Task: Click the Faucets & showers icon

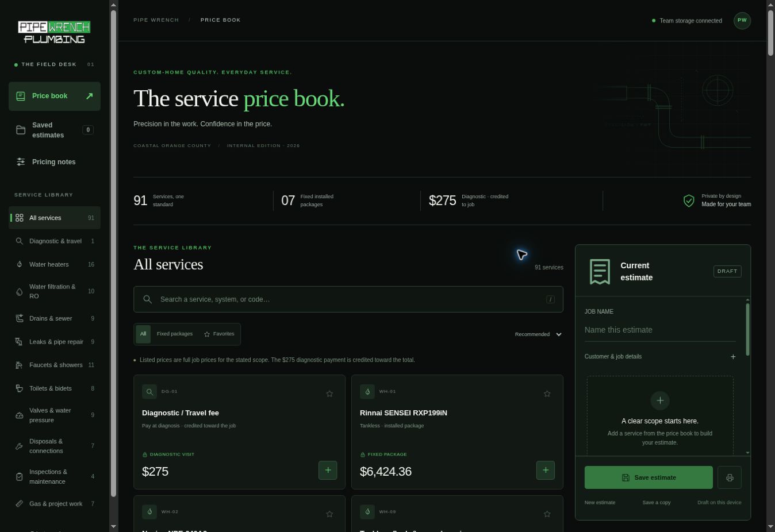Action: pos(20,365)
